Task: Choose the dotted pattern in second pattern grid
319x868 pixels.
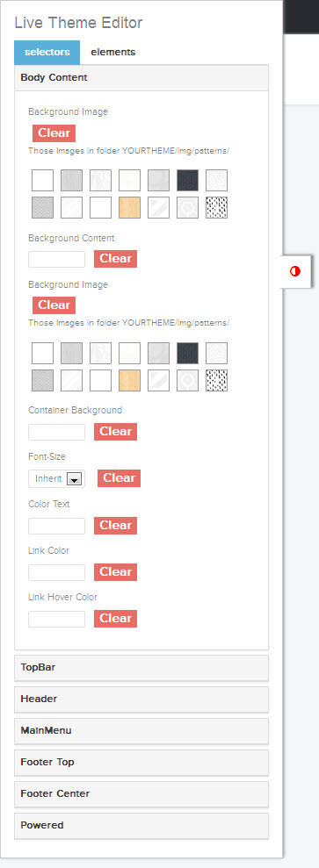Action: click(x=216, y=380)
